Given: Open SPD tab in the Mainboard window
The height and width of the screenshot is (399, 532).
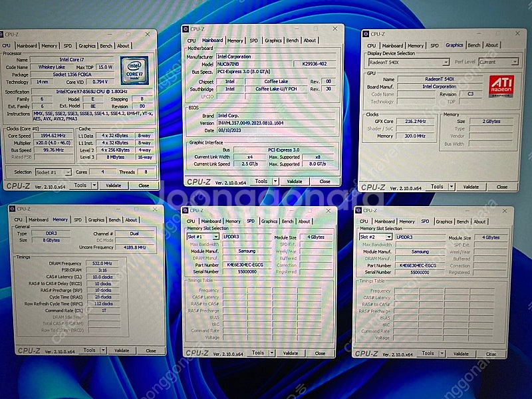Looking at the screenshot, I should click(x=254, y=41).
